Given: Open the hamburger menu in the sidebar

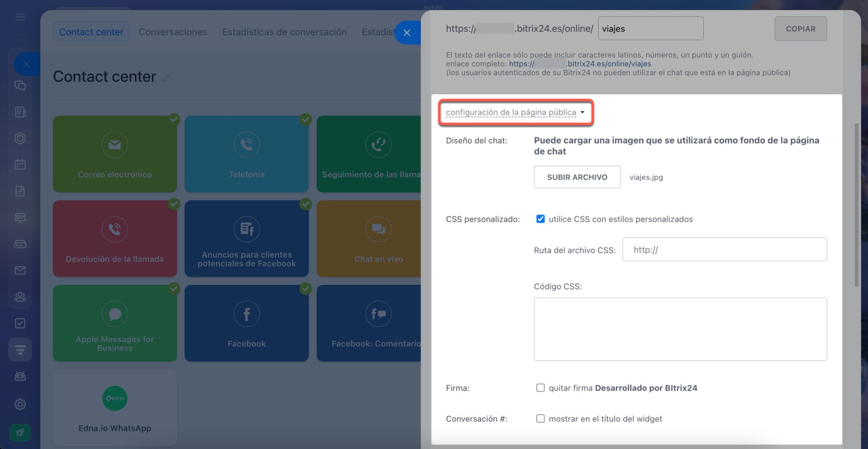Looking at the screenshot, I should [20, 16].
